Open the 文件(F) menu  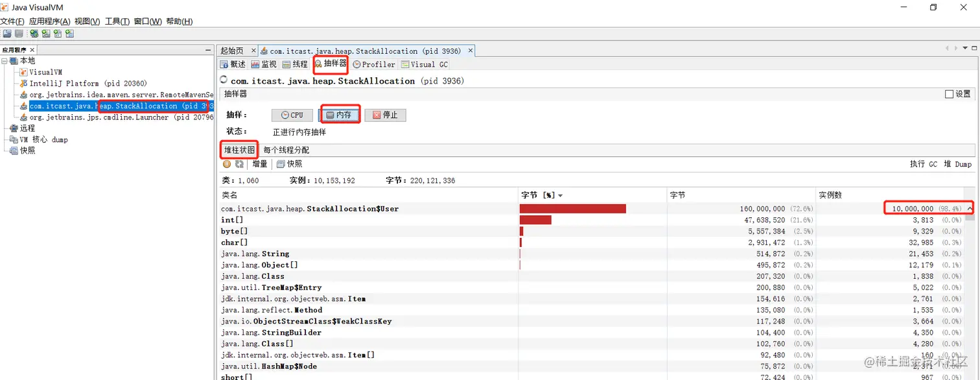[12, 21]
